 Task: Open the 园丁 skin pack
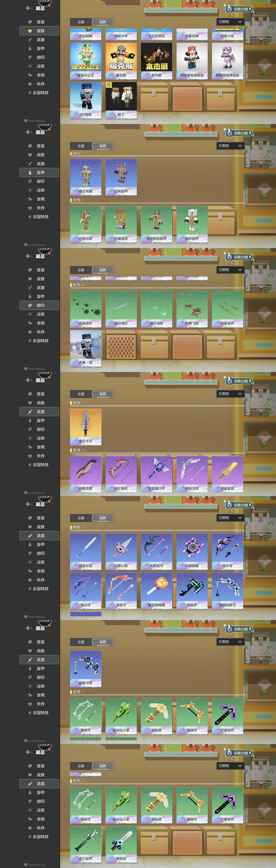(x=121, y=100)
